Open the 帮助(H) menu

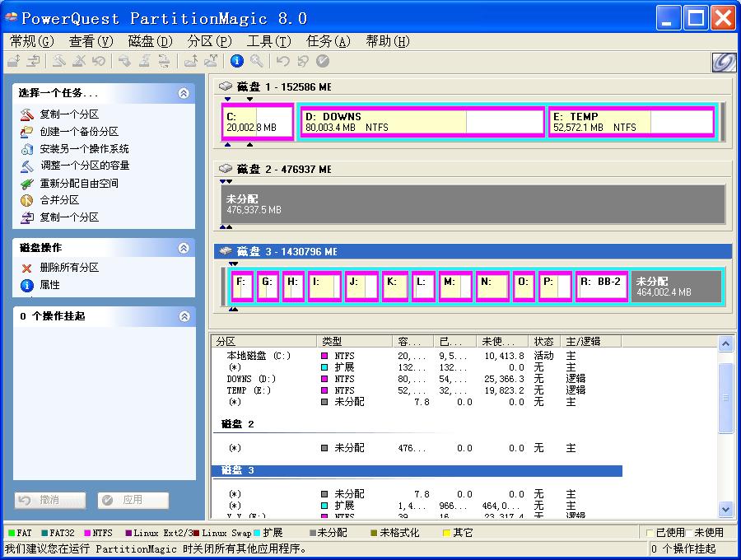388,41
